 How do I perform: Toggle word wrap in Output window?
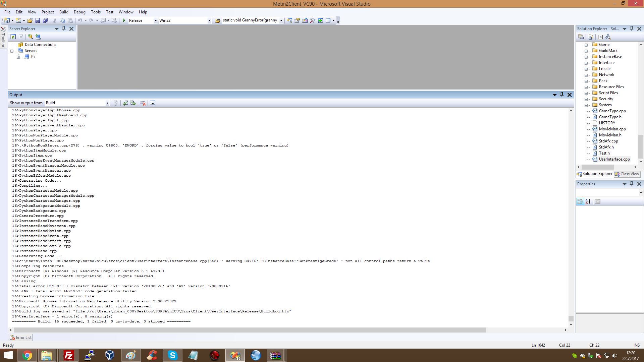tap(153, 103)
